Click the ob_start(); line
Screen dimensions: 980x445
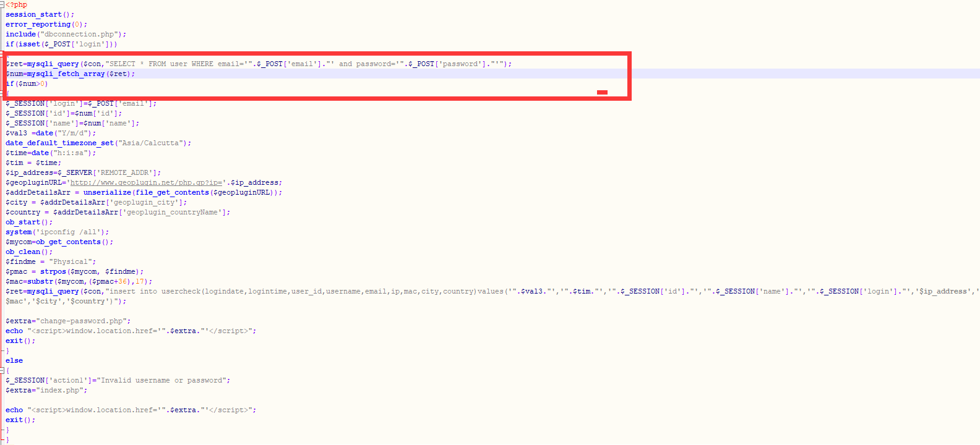pyautogui.click(x=29, y=222)
